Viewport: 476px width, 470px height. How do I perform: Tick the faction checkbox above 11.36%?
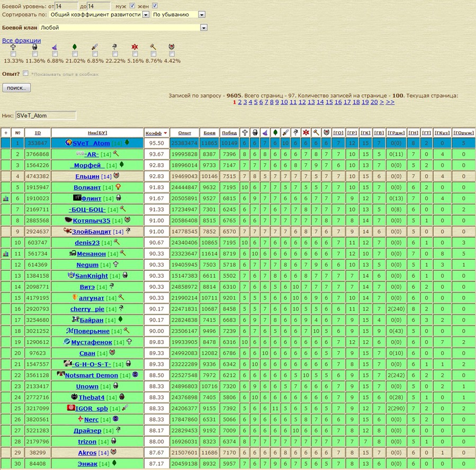click(x=35, y=54)
